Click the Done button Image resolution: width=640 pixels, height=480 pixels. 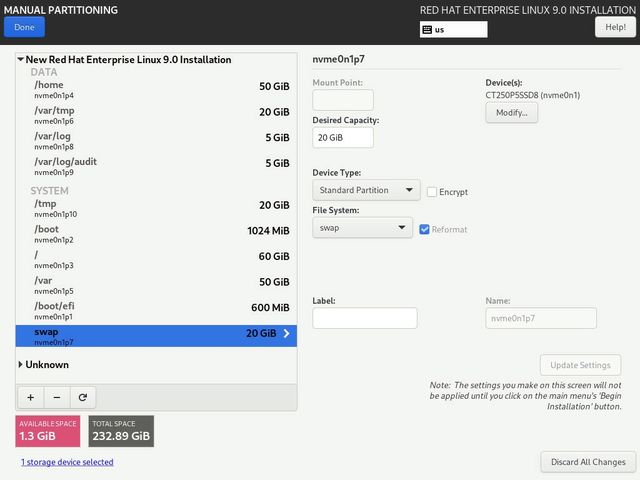pyautogui.click(x=24, y=27)
